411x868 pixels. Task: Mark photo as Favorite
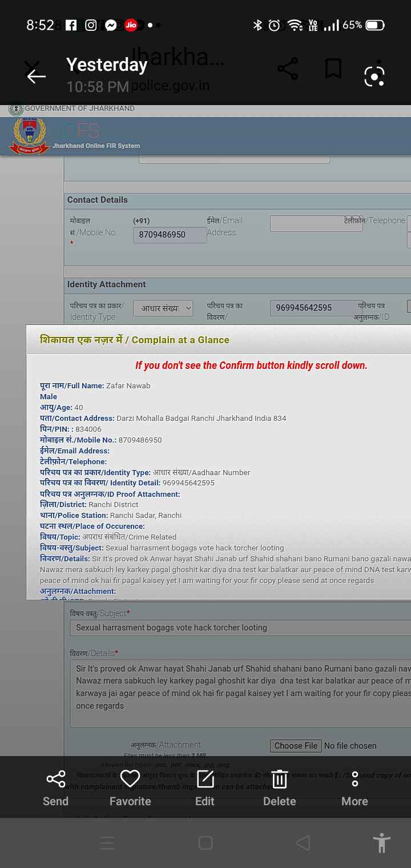130,789
